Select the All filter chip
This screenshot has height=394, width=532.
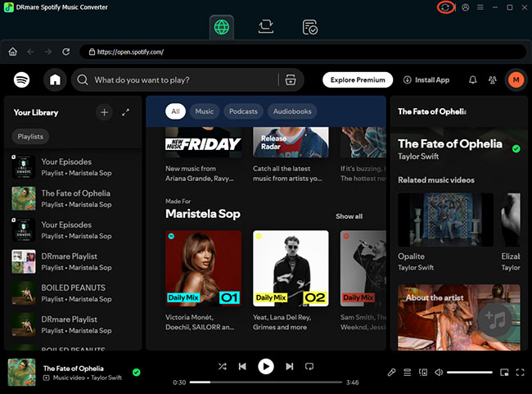175,111
